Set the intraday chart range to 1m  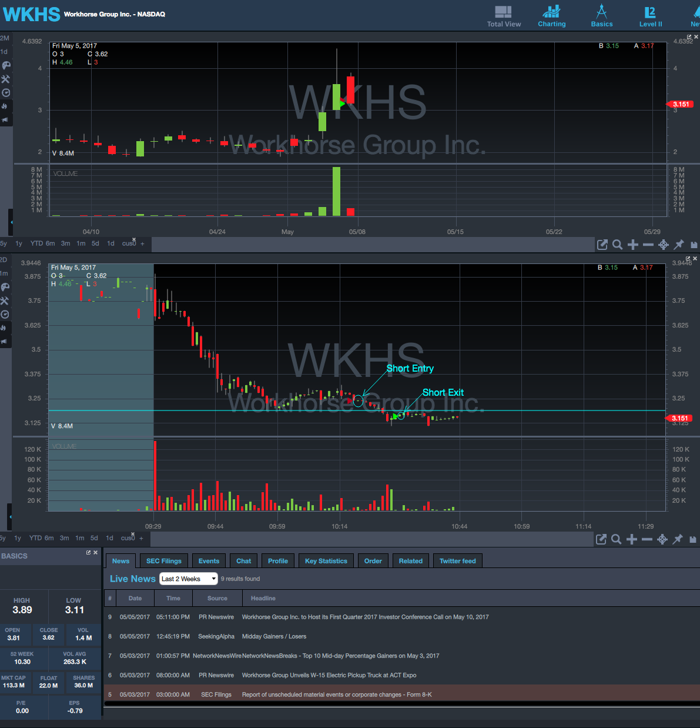[79, 538]
